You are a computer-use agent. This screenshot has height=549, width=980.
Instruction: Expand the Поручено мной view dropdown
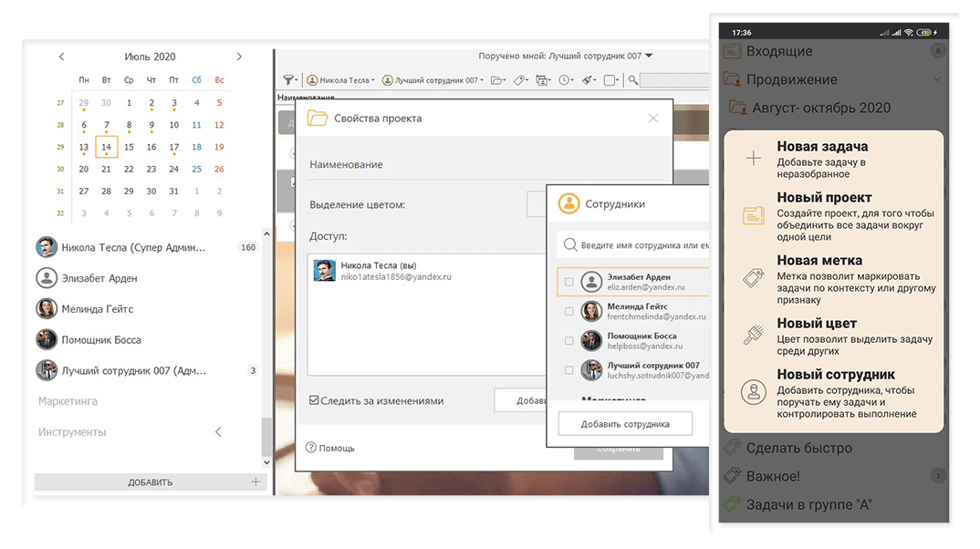[649, 56]
